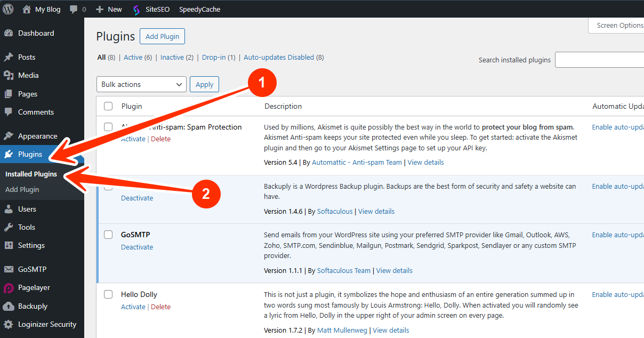This screenshot has width=644, height=338.
Task: Click the Plugins plug icon
Action: point(9,154)
